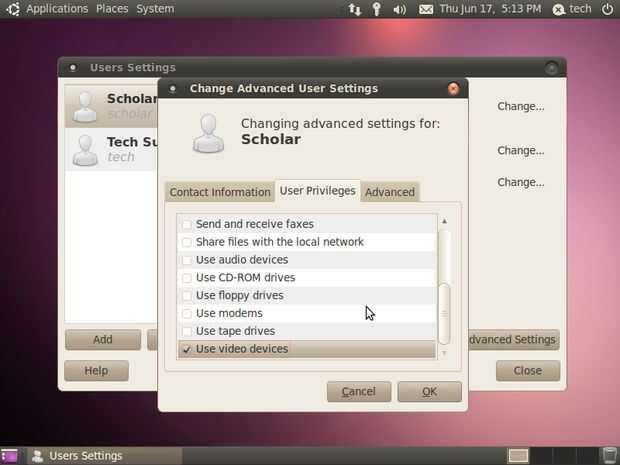Viewport: 620px width, 465px height.
Task: Click the Show Desktop icon in bottom panel
Action: pos(9,456)
